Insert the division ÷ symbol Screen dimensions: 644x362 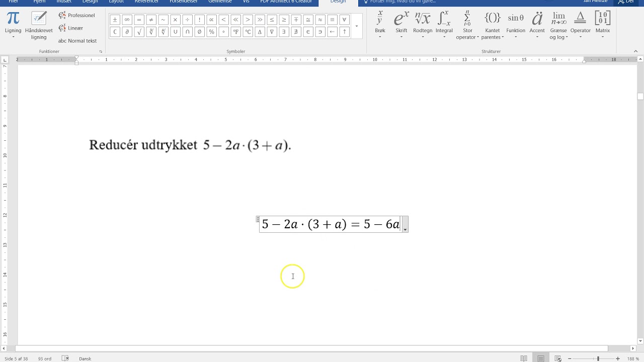[187, 20]
